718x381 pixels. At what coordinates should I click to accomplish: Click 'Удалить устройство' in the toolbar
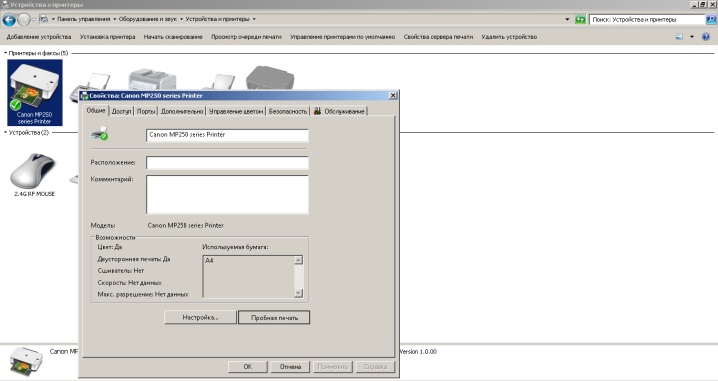coord(509,37)
